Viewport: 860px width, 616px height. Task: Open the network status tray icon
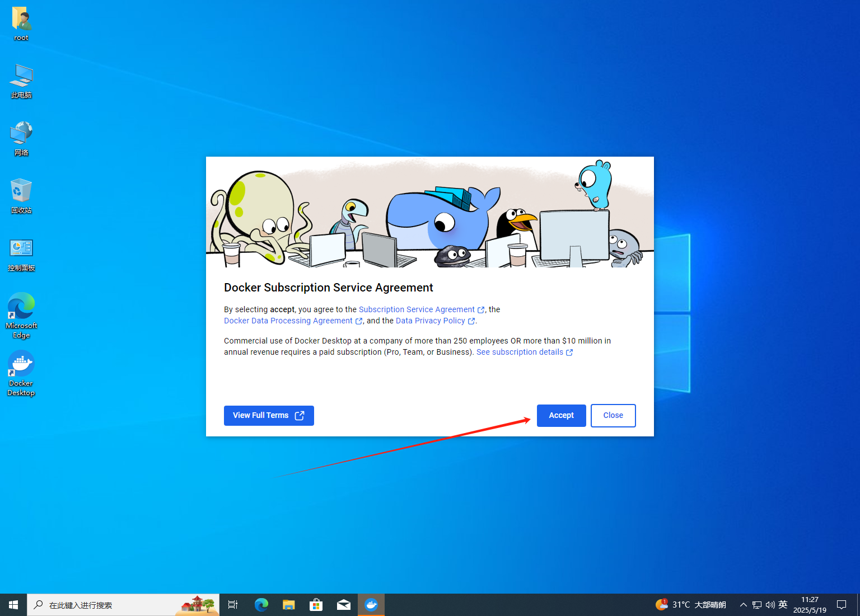(x=757, y=605)
